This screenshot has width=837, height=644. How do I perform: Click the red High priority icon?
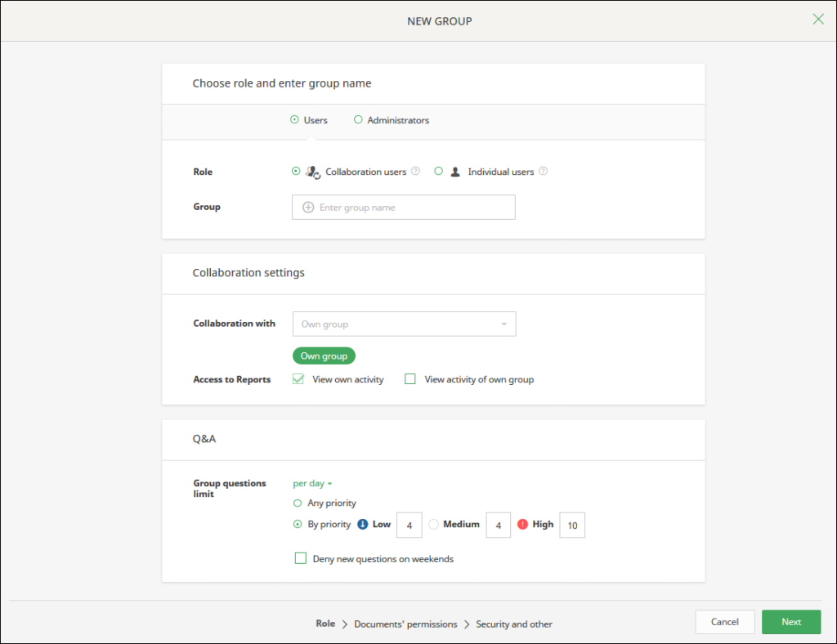click(522, 525)
